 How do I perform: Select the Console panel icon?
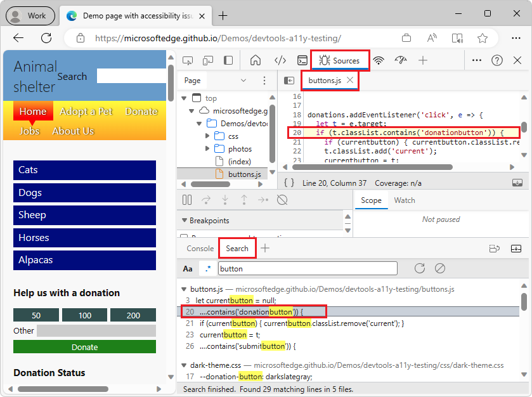303,60
